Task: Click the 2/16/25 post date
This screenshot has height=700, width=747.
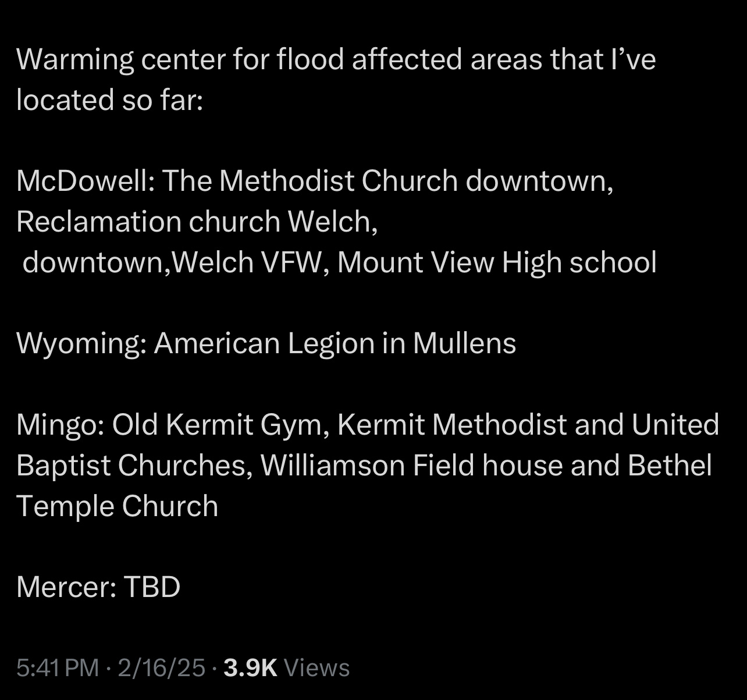Action: pyautogui.click(x=161, y=667)
